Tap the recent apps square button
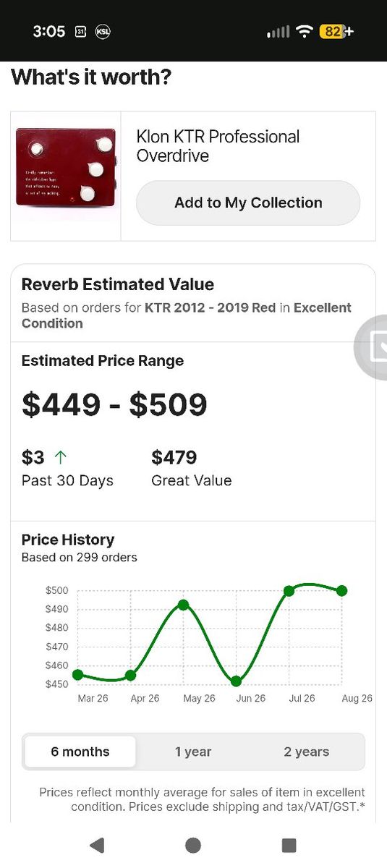The height and width of the screenshot is (868, 387). click(x=289, y=845)
